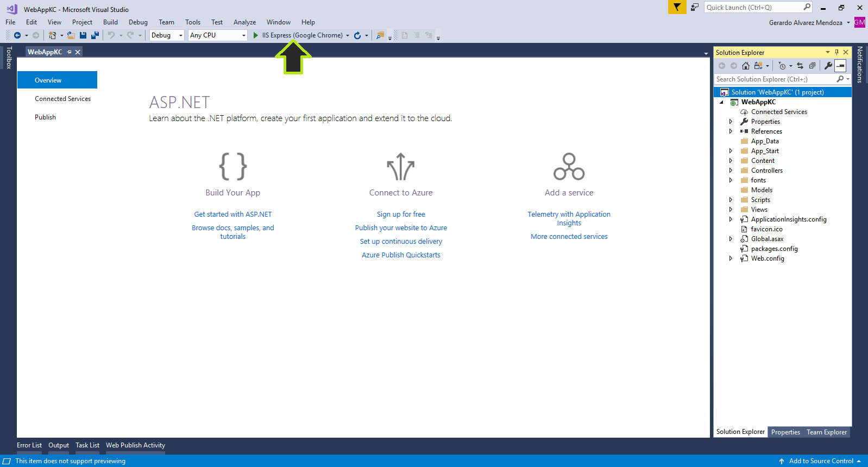Screen dimensions: 868x467
Task: Click the Save All toolbar icon
Action: (95, 35)
